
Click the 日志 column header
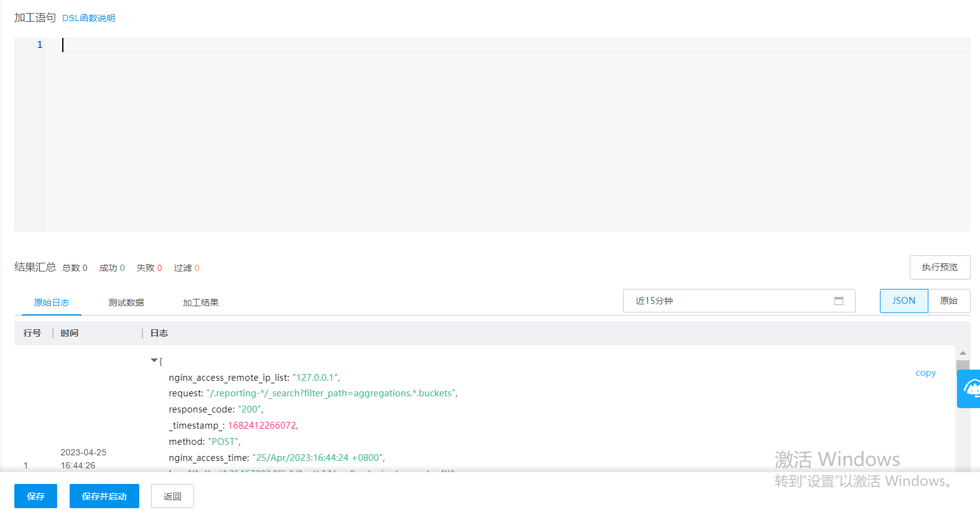[159, 334]
